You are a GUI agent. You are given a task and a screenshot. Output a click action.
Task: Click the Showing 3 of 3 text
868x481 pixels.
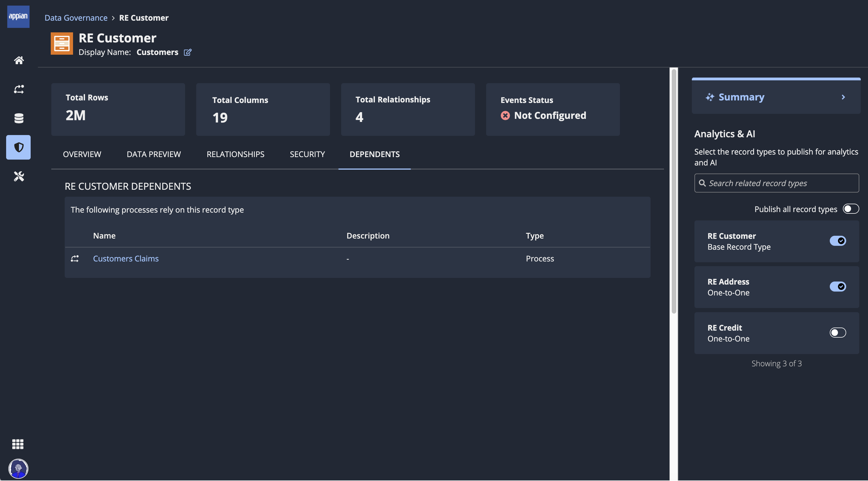(776, 363)
